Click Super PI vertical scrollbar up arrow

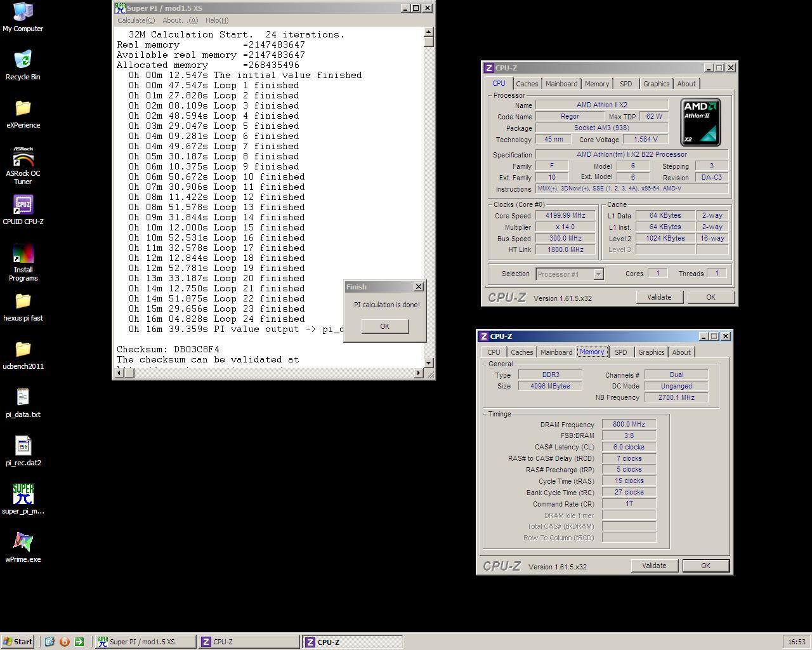pos(429,32)
